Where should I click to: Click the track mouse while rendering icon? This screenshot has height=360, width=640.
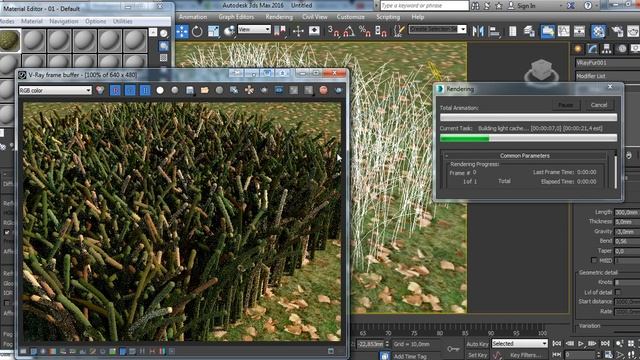point(249,90)
